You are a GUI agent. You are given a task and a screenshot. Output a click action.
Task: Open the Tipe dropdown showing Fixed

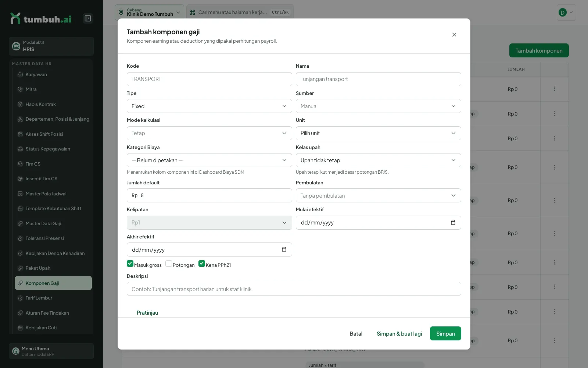[x=209, y=106]
